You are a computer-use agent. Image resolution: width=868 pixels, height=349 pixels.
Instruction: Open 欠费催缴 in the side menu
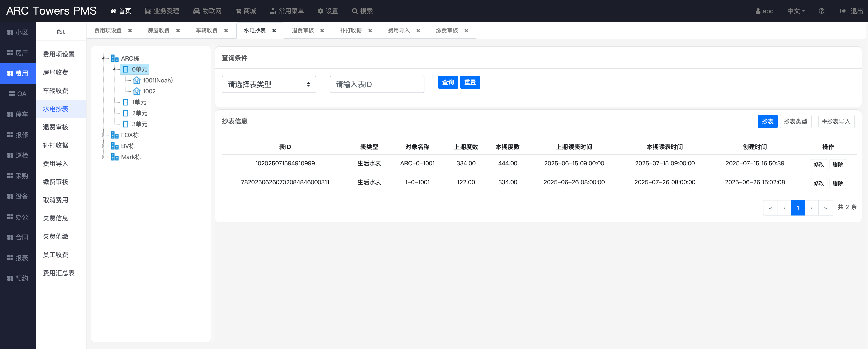pyautogui.click(x=56, y=236)
